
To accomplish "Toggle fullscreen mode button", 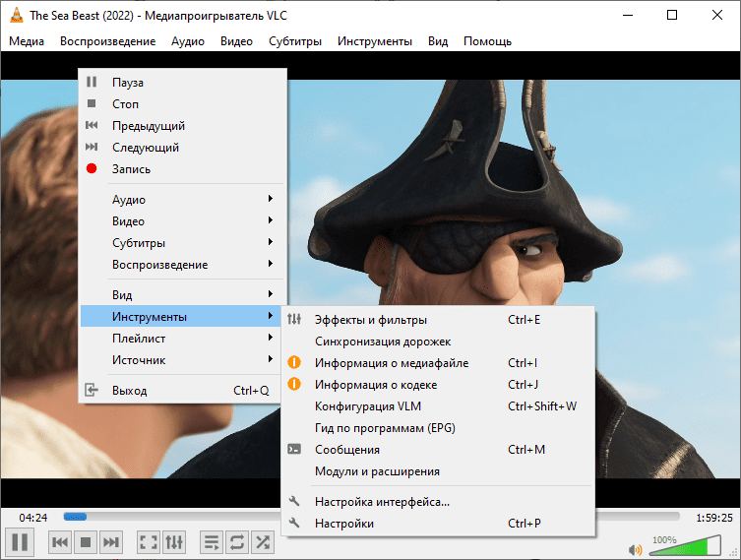I will [x=149, y=542].
